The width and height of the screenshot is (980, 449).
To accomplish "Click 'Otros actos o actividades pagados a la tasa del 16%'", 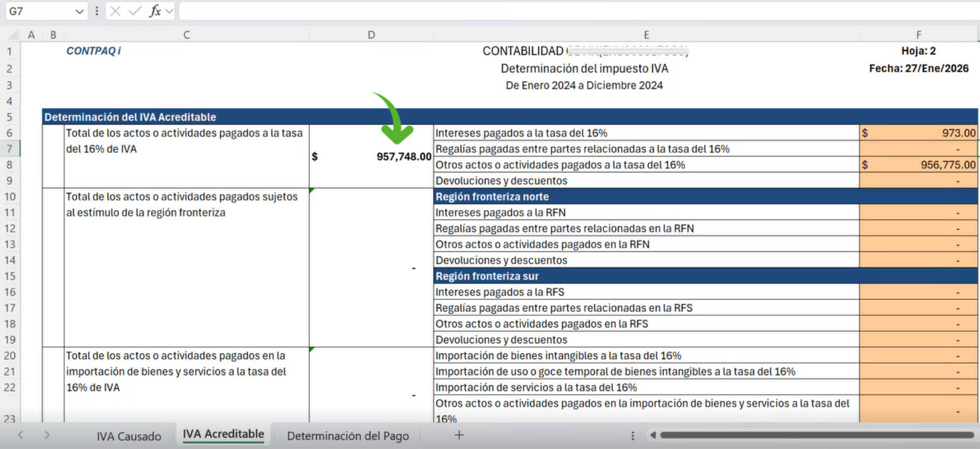I will 560,165.
